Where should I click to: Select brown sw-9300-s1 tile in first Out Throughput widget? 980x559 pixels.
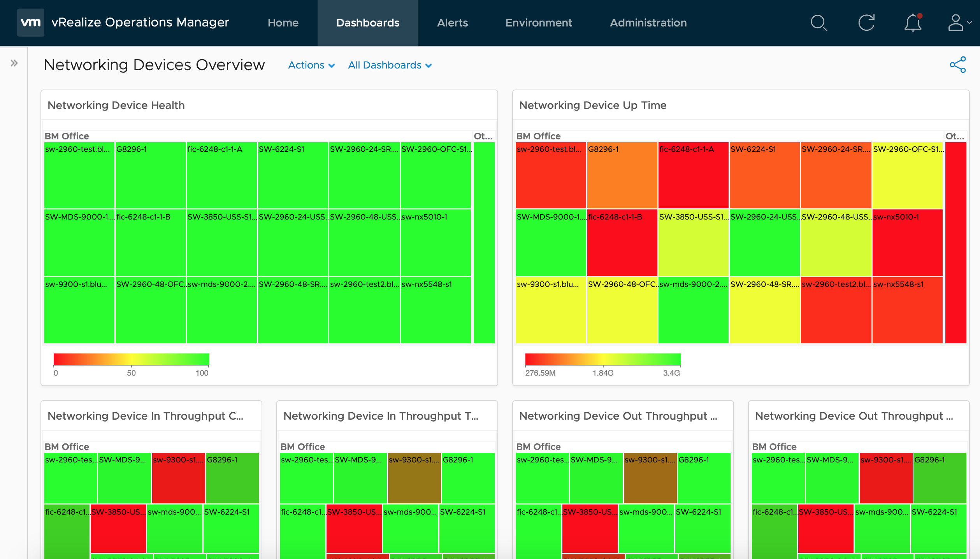[650, 478]
